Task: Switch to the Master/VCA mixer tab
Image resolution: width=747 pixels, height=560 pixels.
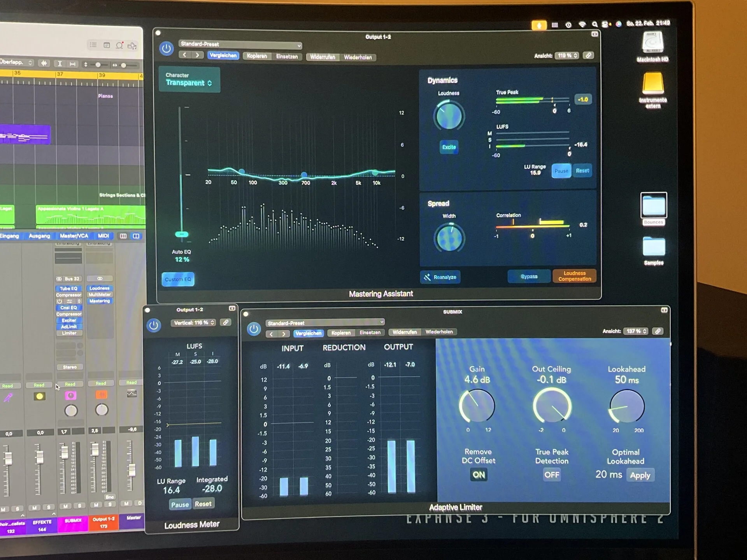Action: coord(74,236)
